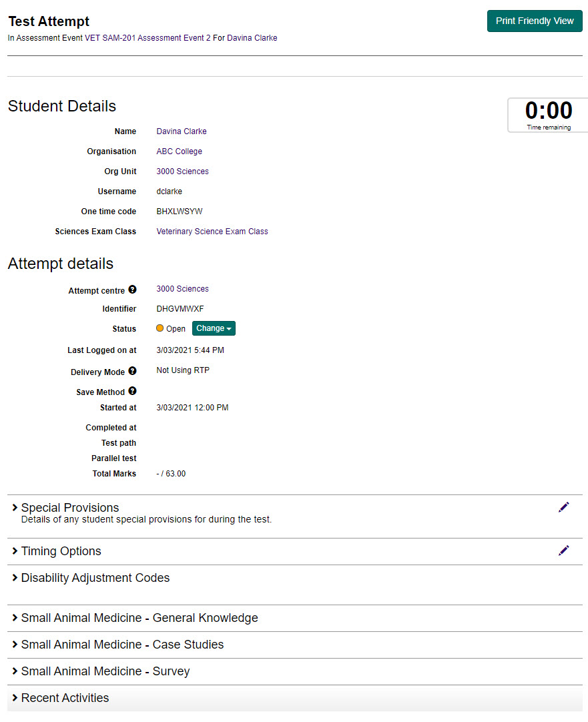The height and width of the screenshot is (722, 588).
Task: Click the Time remaining countdown box
Action: click(x=548, y=115)
